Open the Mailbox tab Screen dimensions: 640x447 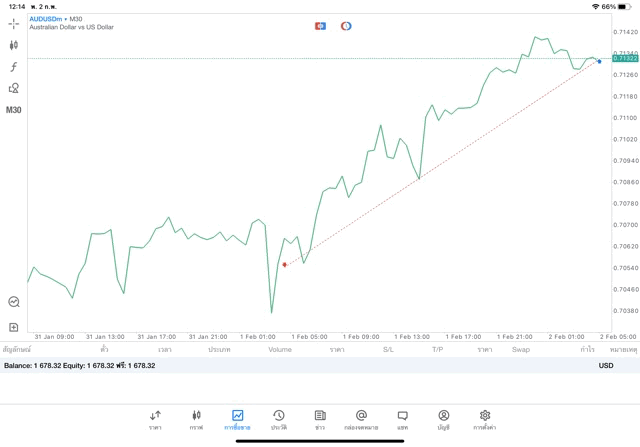point(361,419)
